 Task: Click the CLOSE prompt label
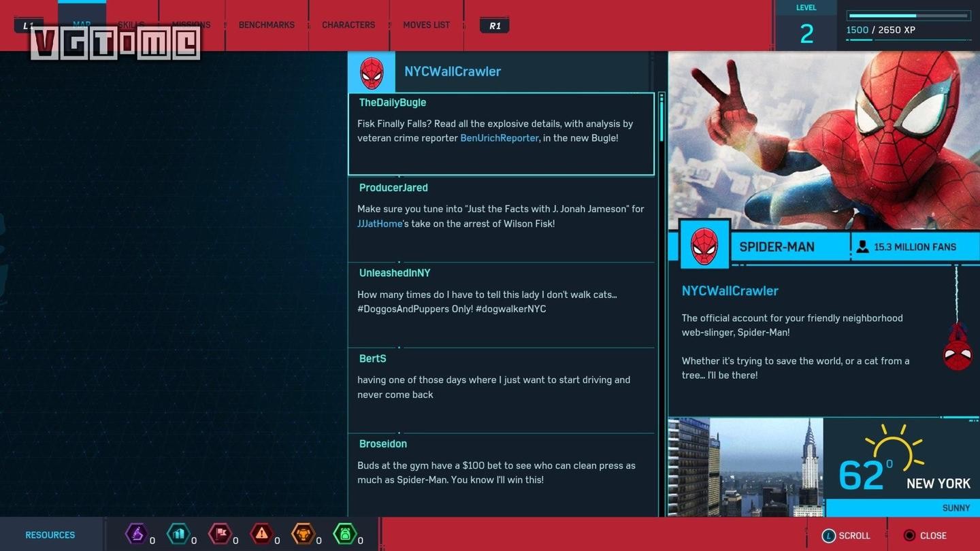coord(934,536)
